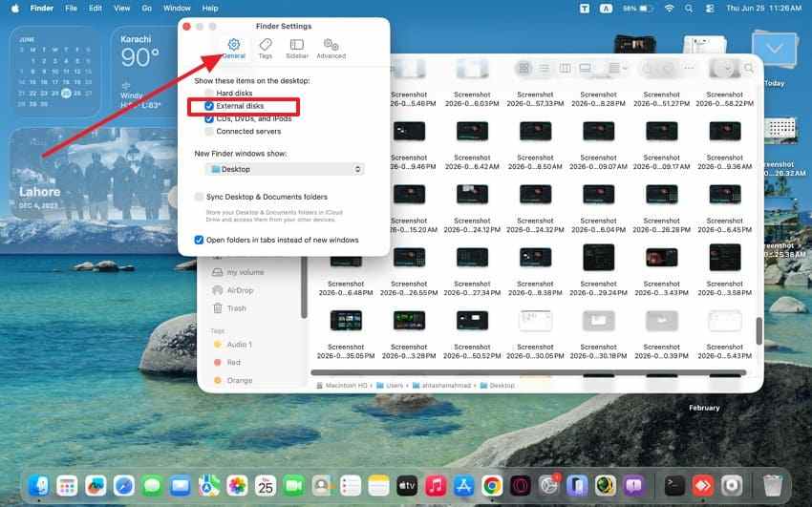Switch Finder window to gallery view

pos(586,68)
